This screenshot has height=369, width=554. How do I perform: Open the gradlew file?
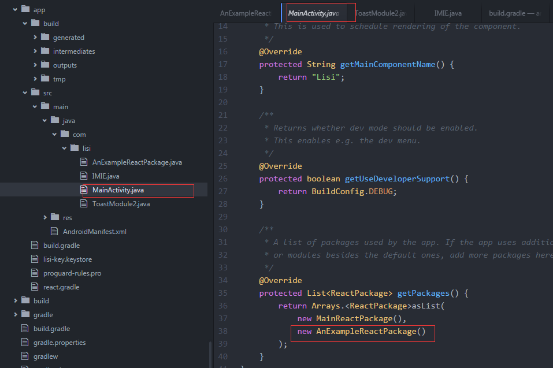(x=46, y=356)
